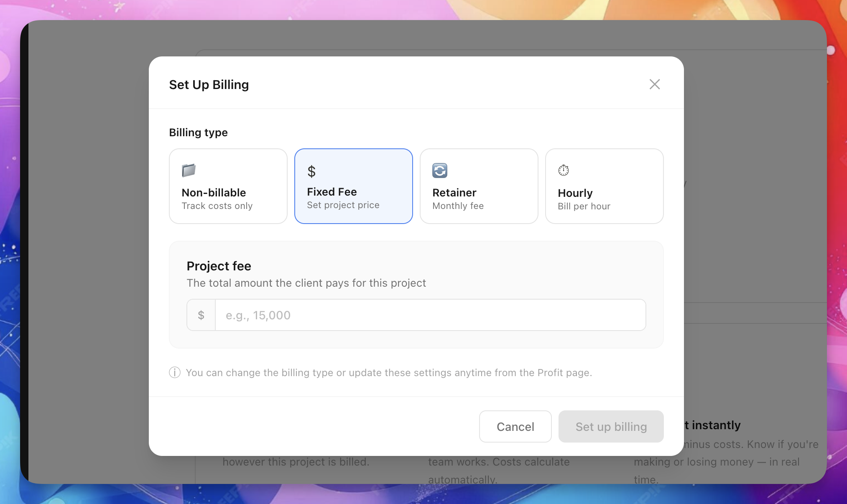Select the Fixed Fee billing option
Viewport: 847px width, 504px height.
(354, 186)
